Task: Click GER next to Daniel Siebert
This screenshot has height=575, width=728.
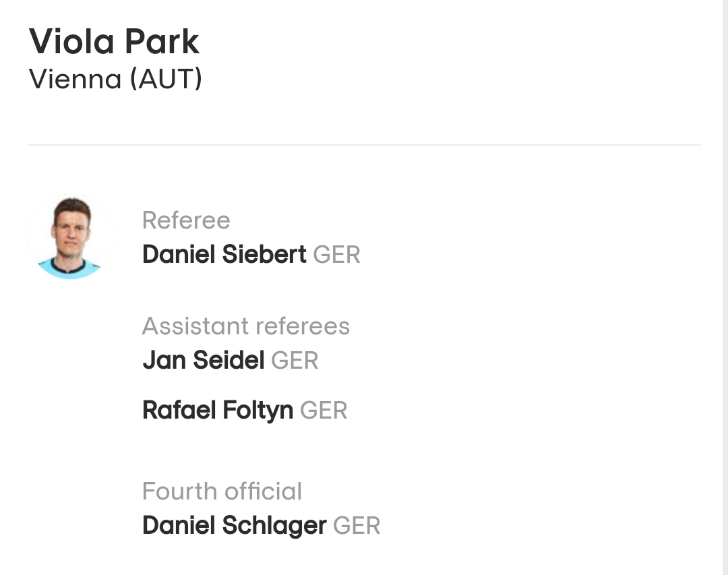Action: coord(336,255)
